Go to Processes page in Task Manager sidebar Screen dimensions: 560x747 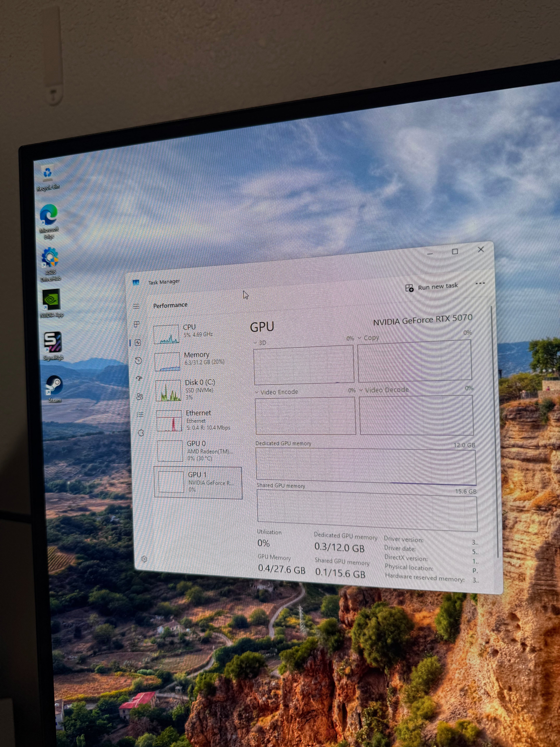click(x=137, y=324)
